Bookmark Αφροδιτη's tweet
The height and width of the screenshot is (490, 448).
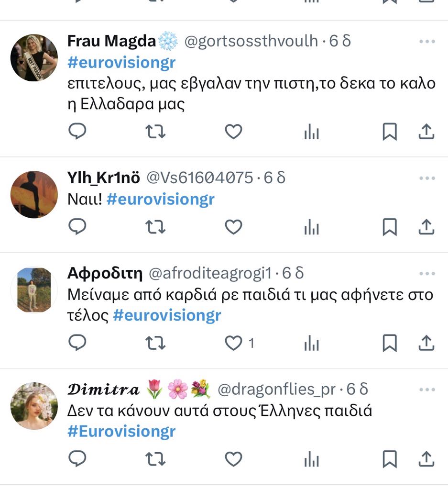pyautogui.click(x=390, y=343)
